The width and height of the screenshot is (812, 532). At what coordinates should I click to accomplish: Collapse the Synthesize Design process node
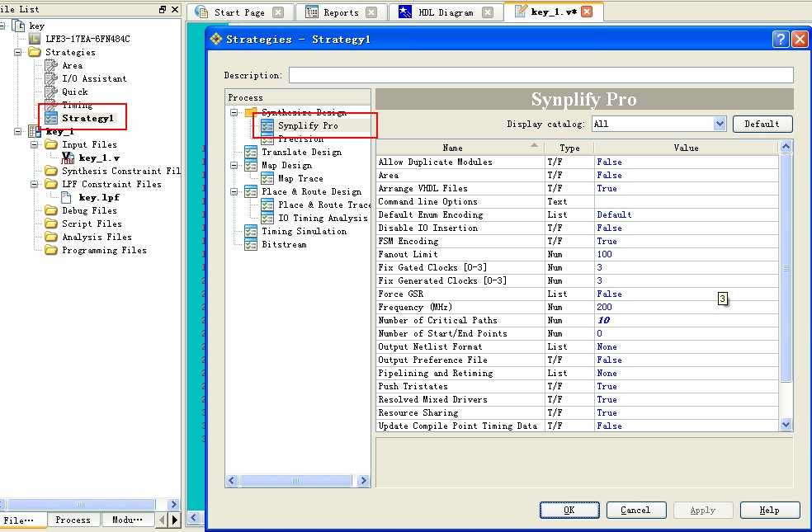(x=234, y=112)
